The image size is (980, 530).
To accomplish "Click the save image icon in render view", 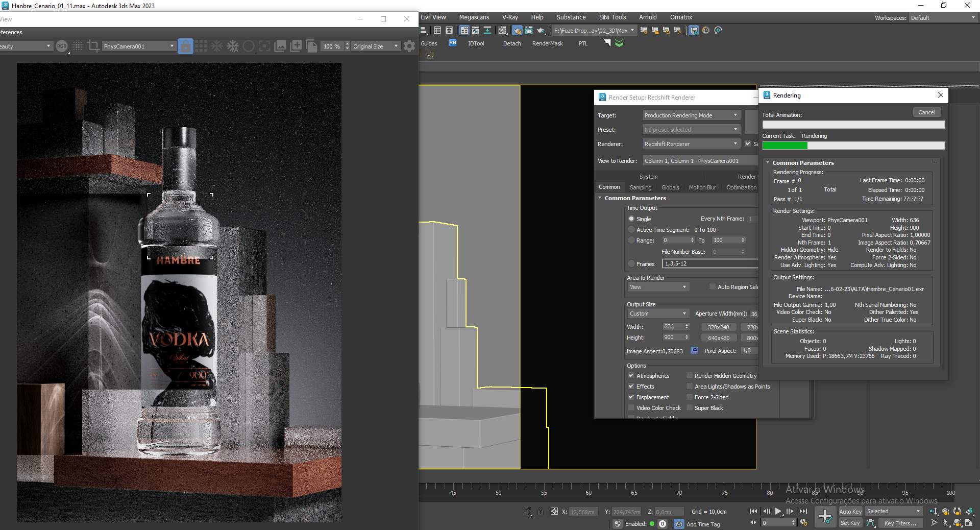I will (x=280, y=46).
